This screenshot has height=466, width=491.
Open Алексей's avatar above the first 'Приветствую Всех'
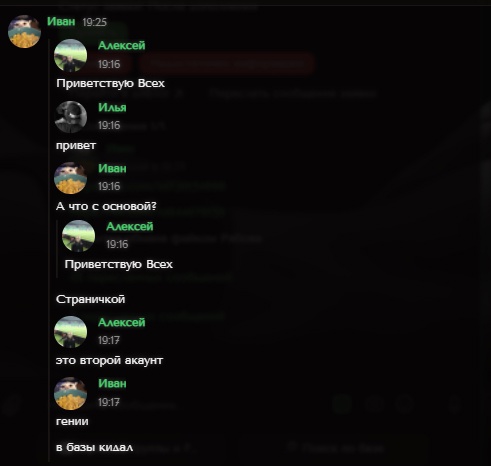tap(70, 55)
